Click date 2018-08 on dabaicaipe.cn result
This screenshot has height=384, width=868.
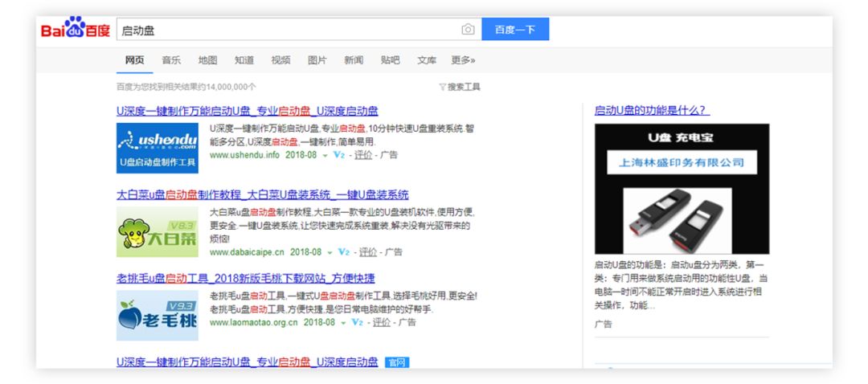click(x=305, y=252)
